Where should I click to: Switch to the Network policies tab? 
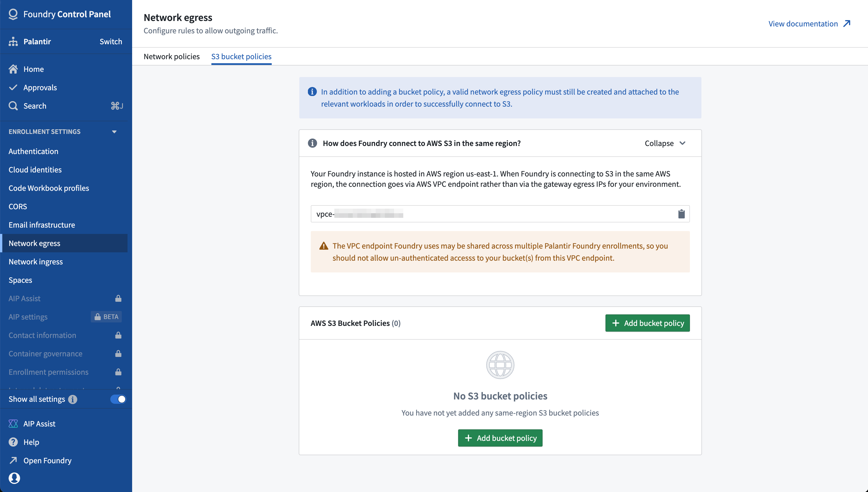[x=171, y=56]
